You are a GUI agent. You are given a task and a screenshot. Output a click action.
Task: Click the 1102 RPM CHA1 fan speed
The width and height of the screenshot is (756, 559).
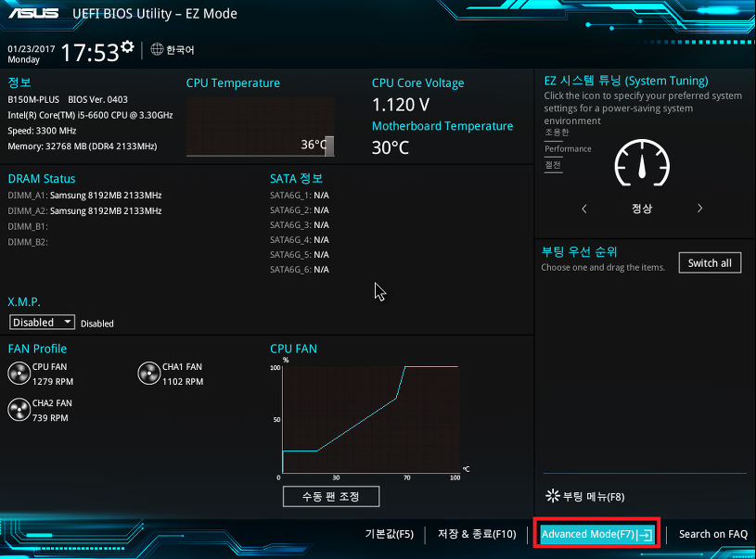click(183, 381)
